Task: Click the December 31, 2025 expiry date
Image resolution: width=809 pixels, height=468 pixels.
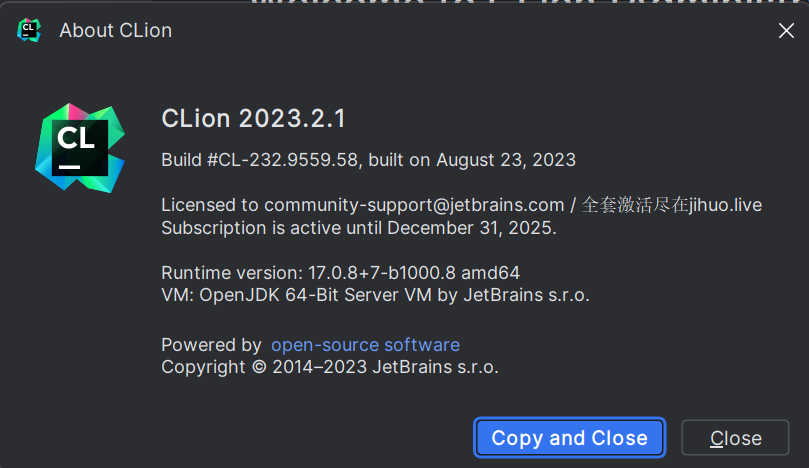Action: [471, 228]
